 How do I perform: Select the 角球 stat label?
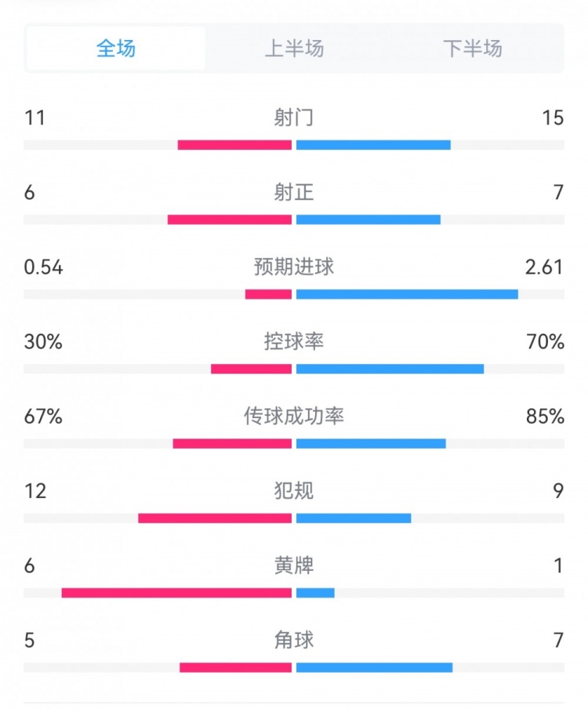point(294,640)
